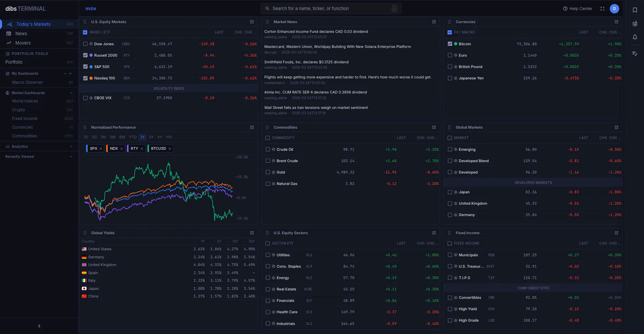Open the bookmark icon in right rail
644x334 pixels.
coord(635,10)
